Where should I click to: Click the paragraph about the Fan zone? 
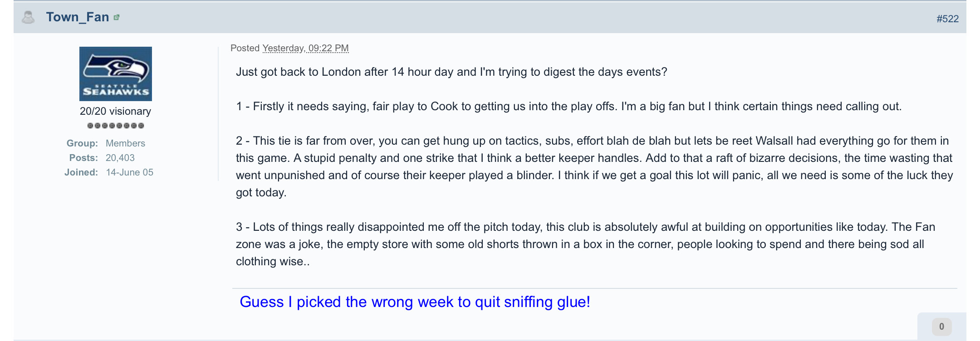[x=585, y=244]
